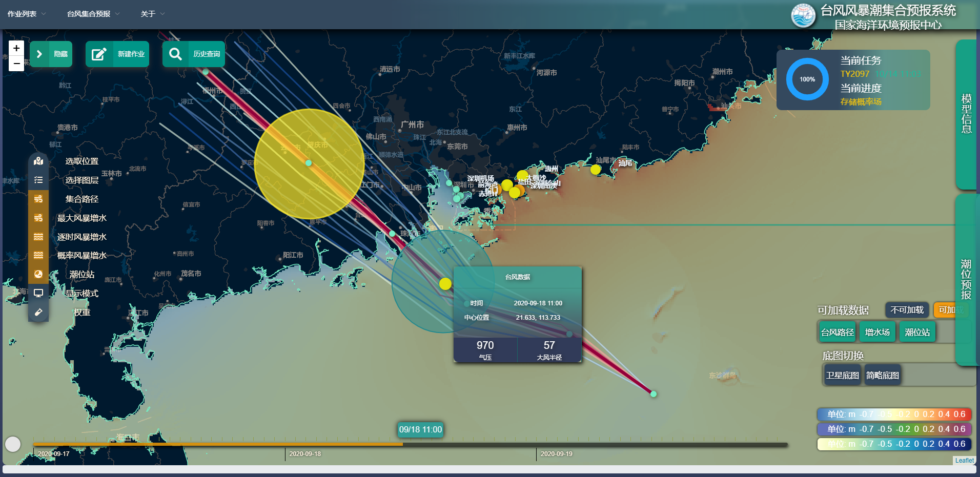Click the 逐时风暴增水 label
The width and height of the screenshot is (980, 477).
point(82,237)
